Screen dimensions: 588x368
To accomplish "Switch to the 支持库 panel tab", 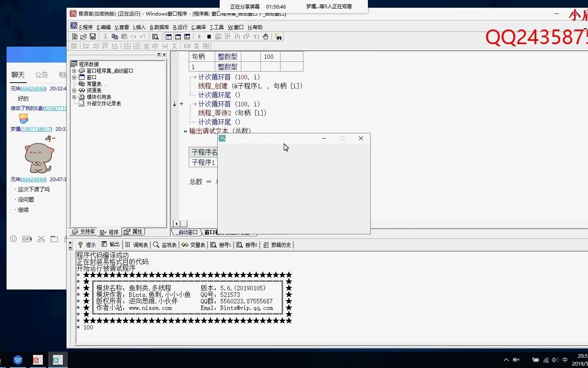I will pos(84,232).
